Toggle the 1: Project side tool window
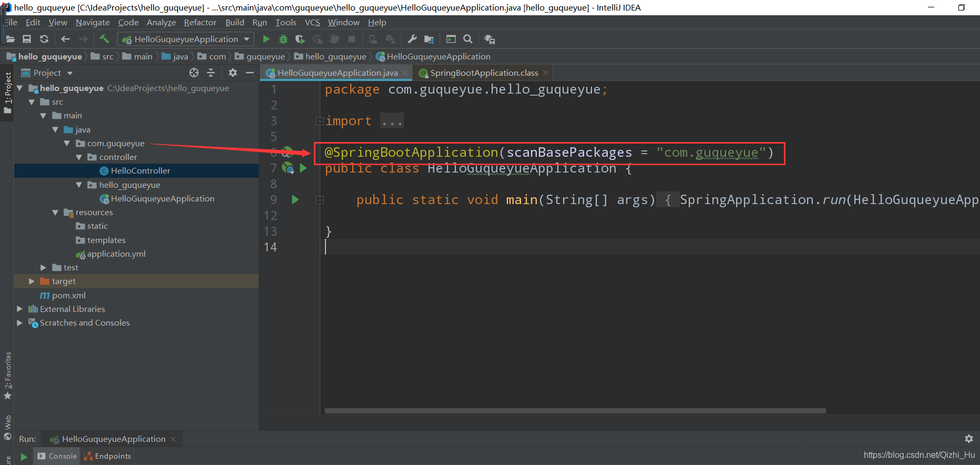Viewport: 980px width, 465px height. click(7, 93)
